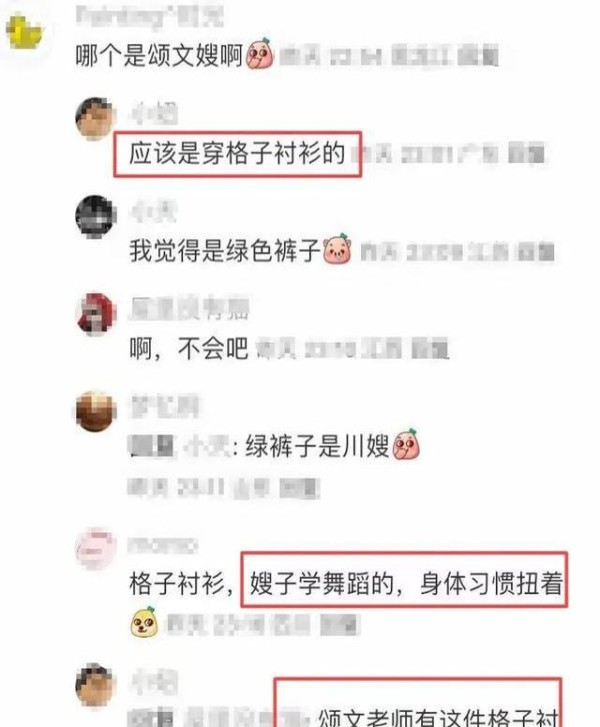Open the comment 应该是穿格子衬衫的

(237, 153)
